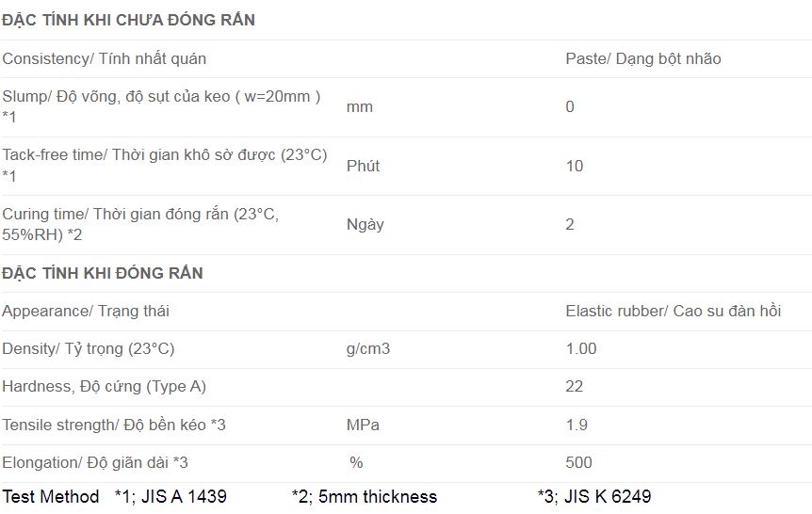Screen dimensions: 812x514
Task: Click the Tack-free time row label
Action: coord(165,155)
